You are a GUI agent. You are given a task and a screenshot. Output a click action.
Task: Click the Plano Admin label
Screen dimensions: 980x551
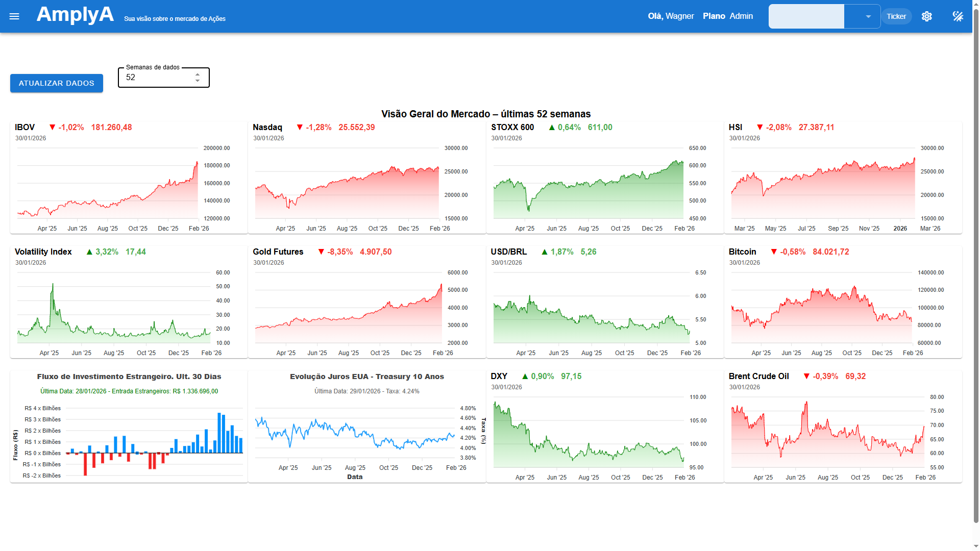pos(728,16)
